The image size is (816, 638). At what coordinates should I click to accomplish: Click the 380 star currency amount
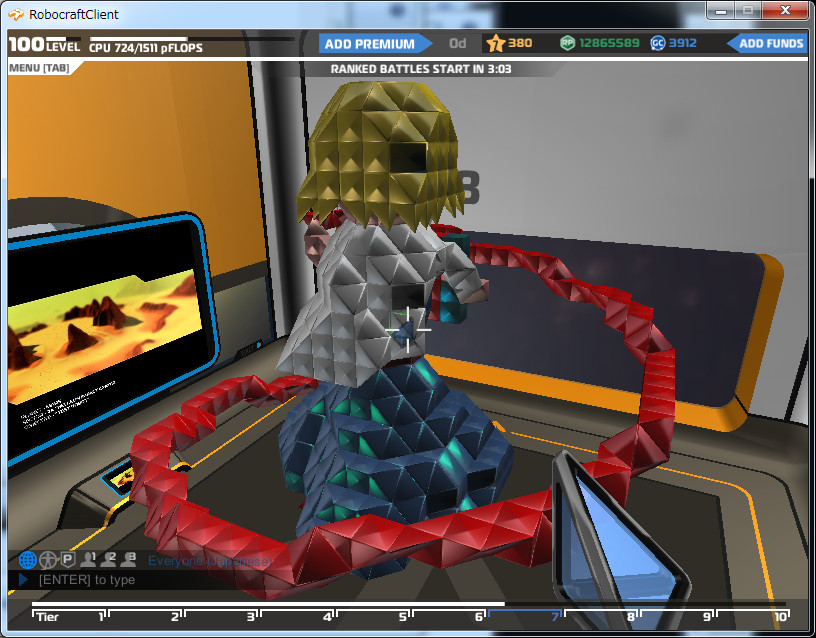coord(520,43)
